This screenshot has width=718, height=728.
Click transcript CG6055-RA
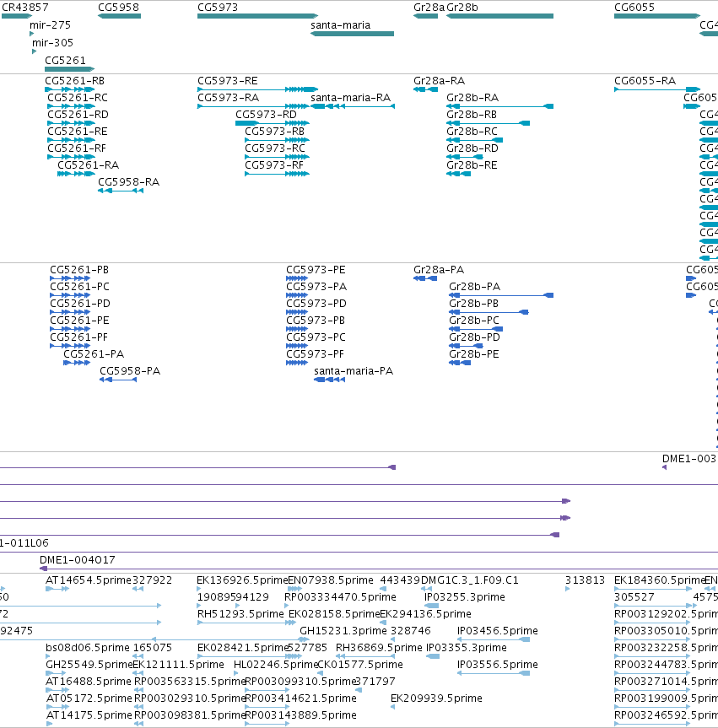(x=645, y=81)
